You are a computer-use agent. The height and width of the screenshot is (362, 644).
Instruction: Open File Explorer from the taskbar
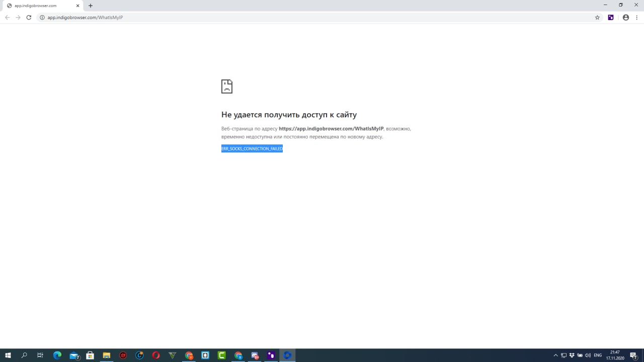[107, 355]
